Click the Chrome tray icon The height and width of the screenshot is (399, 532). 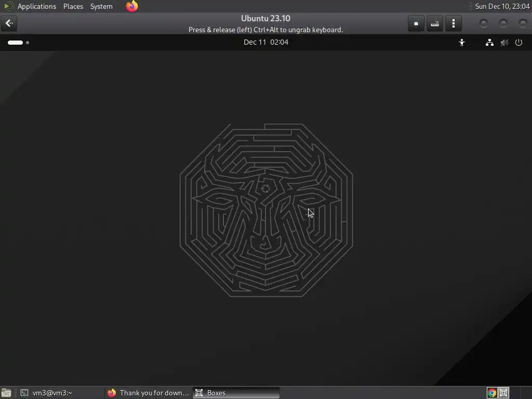(491, 393)
